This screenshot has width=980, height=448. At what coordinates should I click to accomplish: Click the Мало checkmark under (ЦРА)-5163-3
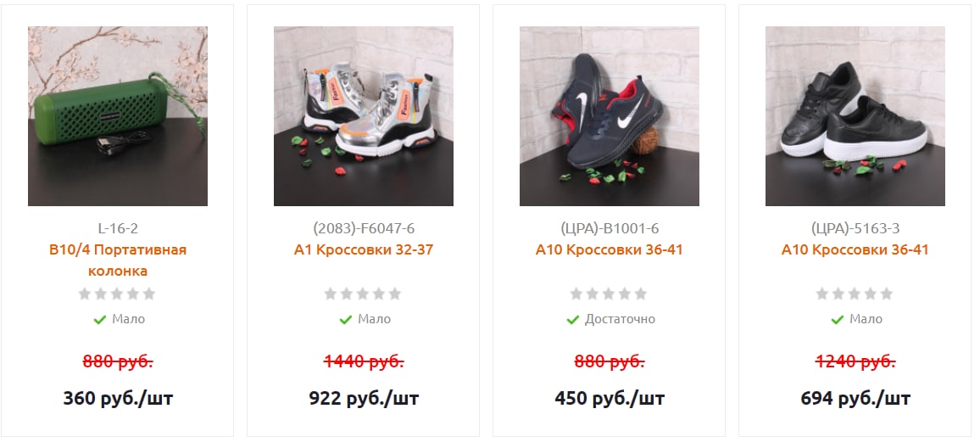click(838, 320)
